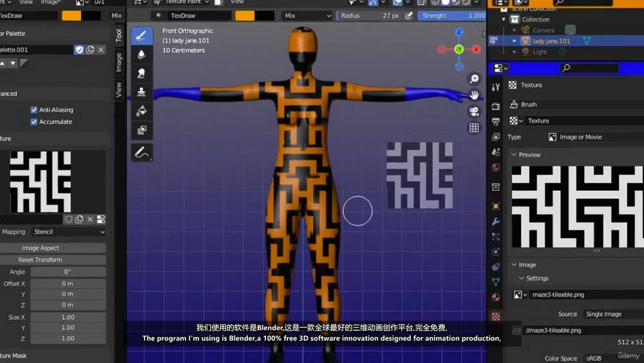The width and height of the screenshot is (644, 363).
Task: Open the Physics properties tab icon
Action: click(x=496, y=251)
